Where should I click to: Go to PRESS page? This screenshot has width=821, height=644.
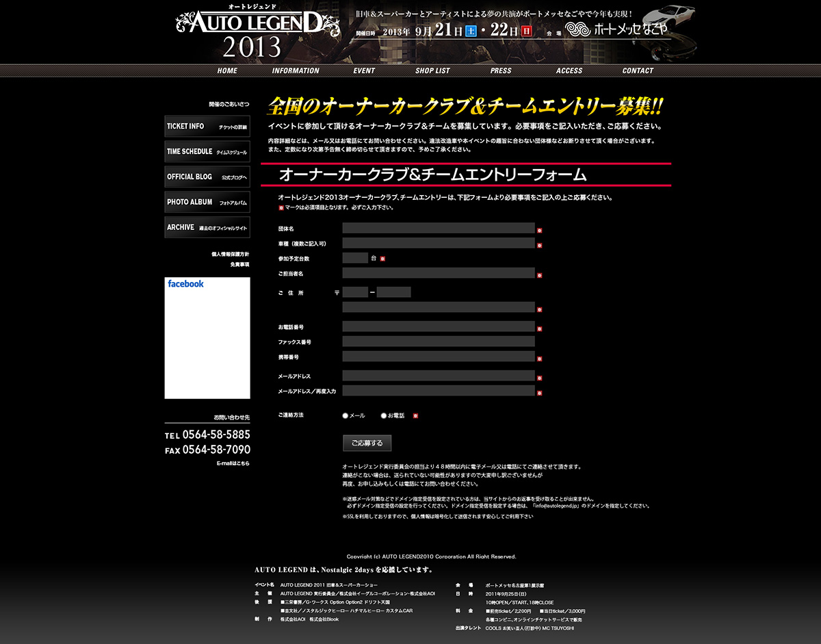pos(501,70)
